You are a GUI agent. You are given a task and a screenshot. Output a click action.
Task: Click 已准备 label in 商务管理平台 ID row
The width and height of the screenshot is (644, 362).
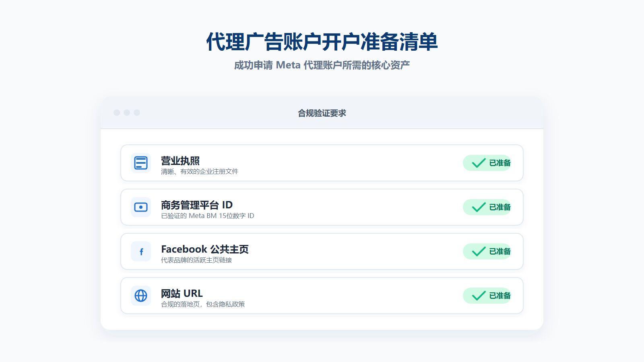[x=500, y=207]
